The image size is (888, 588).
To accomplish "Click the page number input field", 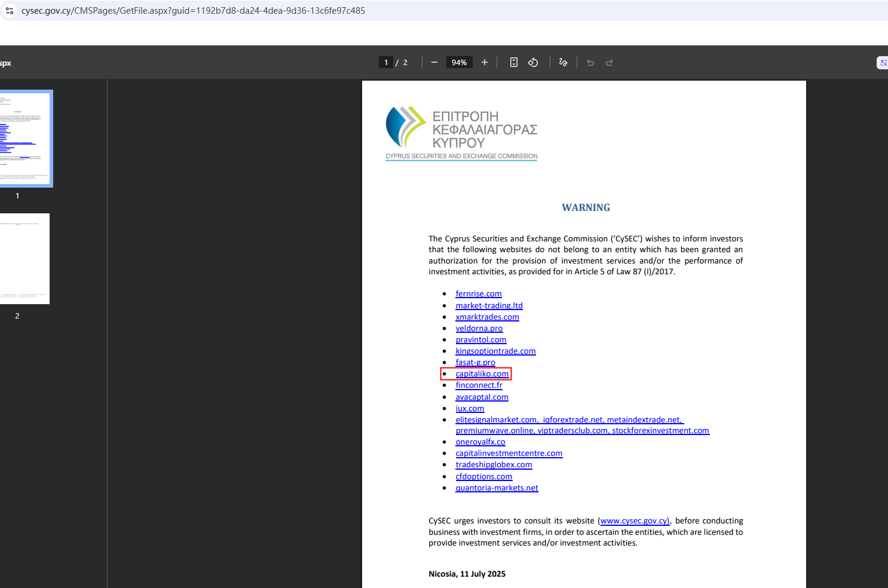I will coord(386,63).
